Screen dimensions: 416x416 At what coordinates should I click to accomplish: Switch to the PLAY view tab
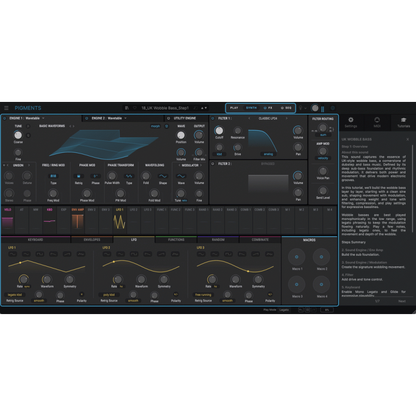pos(234,108)
